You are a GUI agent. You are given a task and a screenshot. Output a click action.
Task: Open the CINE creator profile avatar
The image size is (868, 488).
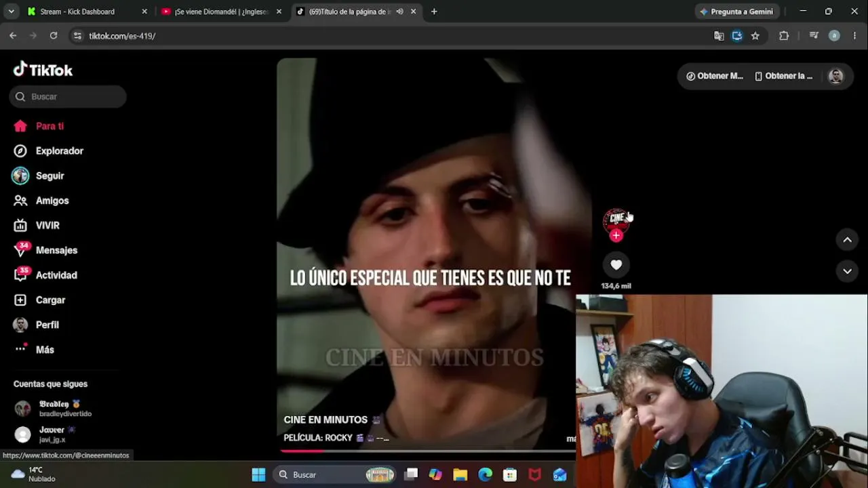pyautogui.click(x=616, y=220)
